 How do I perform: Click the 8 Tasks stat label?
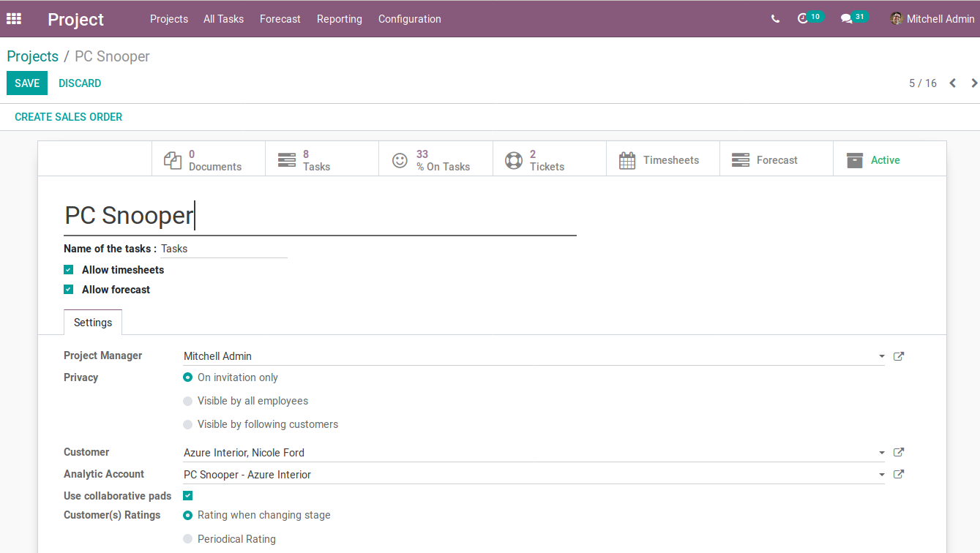click(x=316, y=160)
